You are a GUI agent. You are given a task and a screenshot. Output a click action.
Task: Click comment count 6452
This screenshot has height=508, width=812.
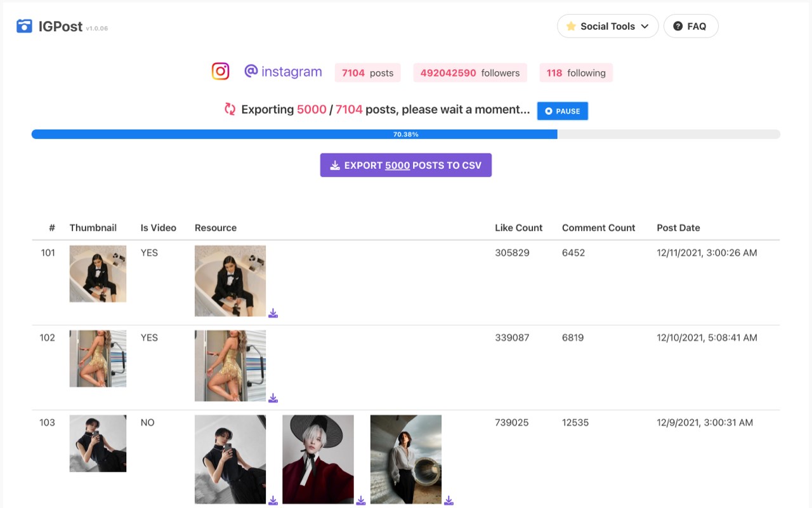pos(573,253)
